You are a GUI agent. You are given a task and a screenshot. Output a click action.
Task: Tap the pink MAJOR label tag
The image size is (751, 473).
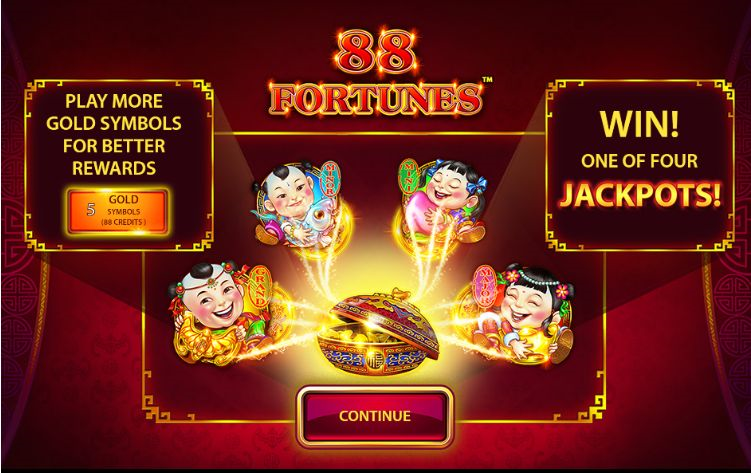(x=484, y=286)
